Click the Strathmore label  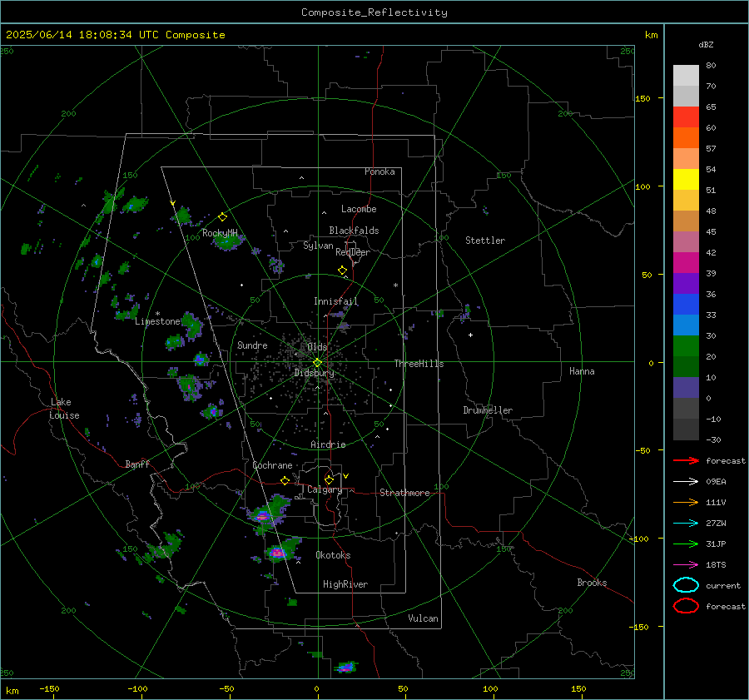click(x=404, y=493)
